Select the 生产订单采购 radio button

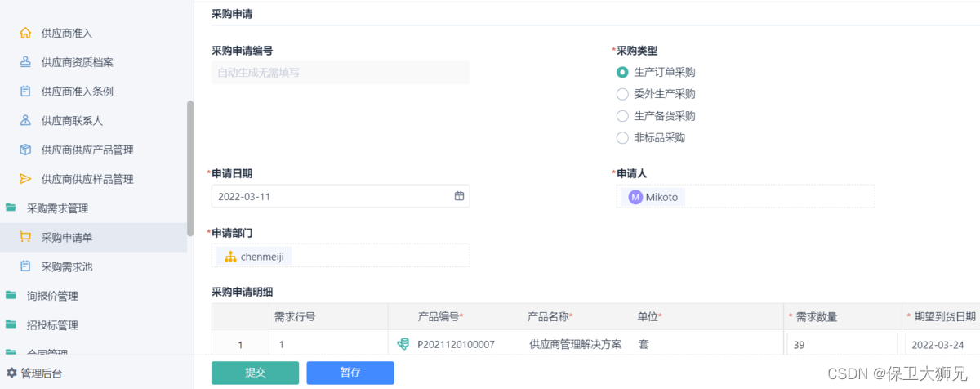(x=622, y=72)
